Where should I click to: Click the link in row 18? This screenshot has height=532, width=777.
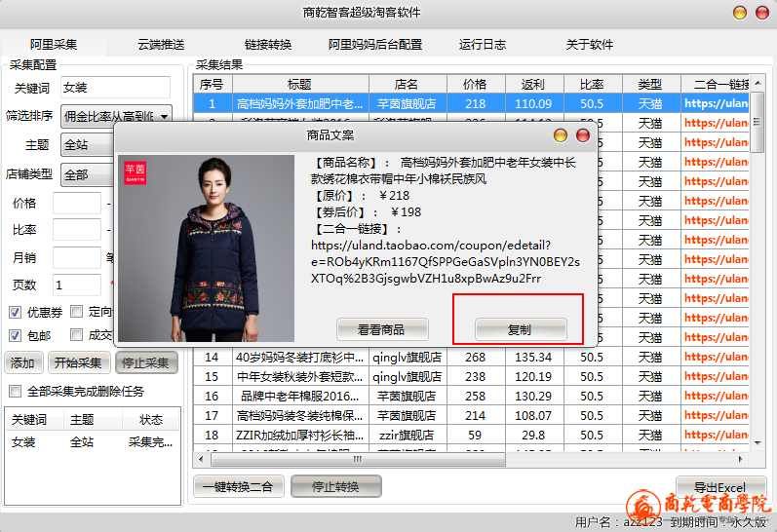(716, 435)
